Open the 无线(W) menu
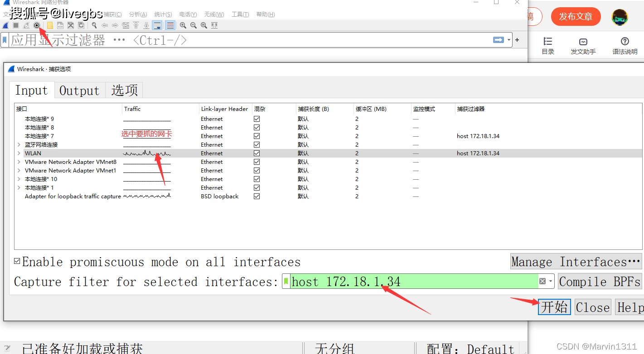 point(214,14)
